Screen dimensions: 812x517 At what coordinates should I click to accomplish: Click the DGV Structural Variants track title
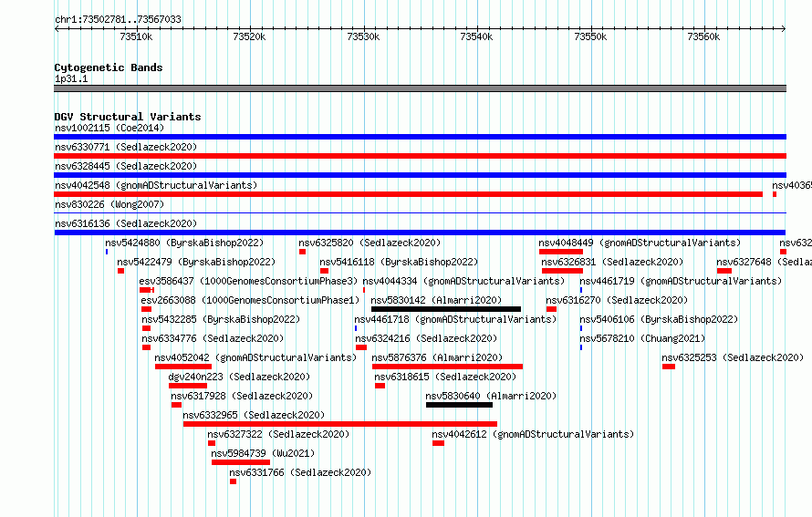[128, 117]
